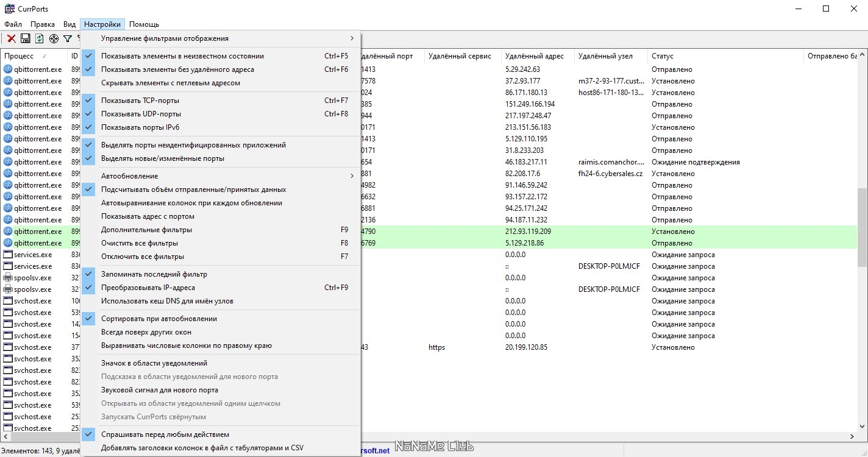Click the status bar element count text
This screenshot has height=457, width=868.
(41, 450)
